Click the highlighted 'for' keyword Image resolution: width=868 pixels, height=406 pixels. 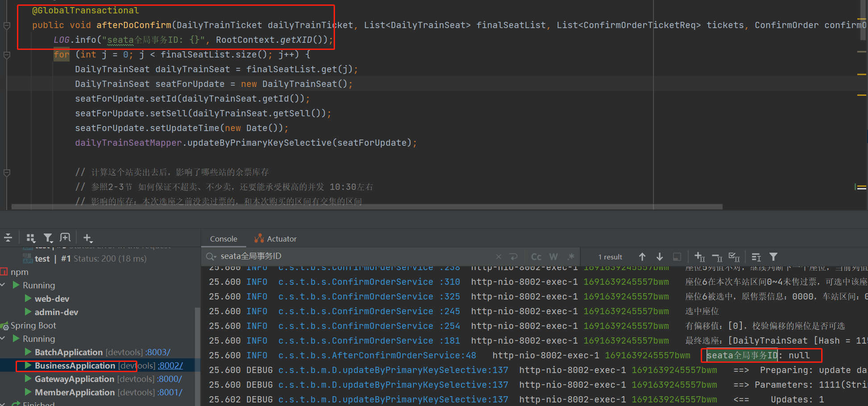pos(62,54)
